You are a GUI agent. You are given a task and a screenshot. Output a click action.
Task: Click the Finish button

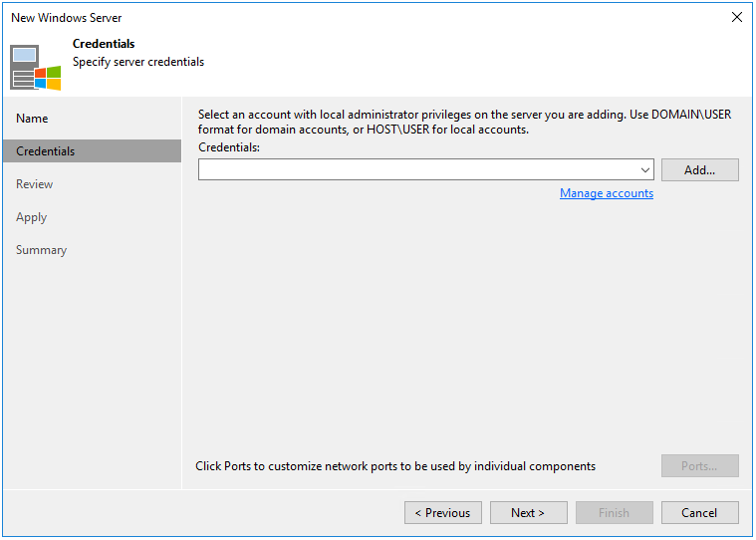click(614, 513)
